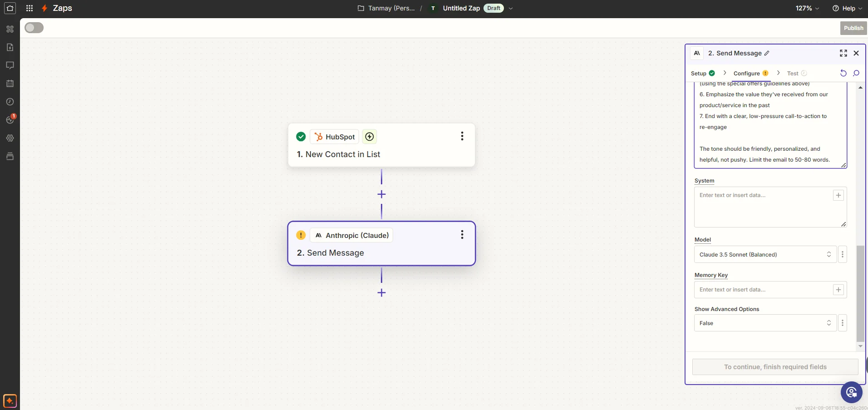The image size is (868, 410).
Task: Open the Help menu
Action: click(x=847, y=8)
